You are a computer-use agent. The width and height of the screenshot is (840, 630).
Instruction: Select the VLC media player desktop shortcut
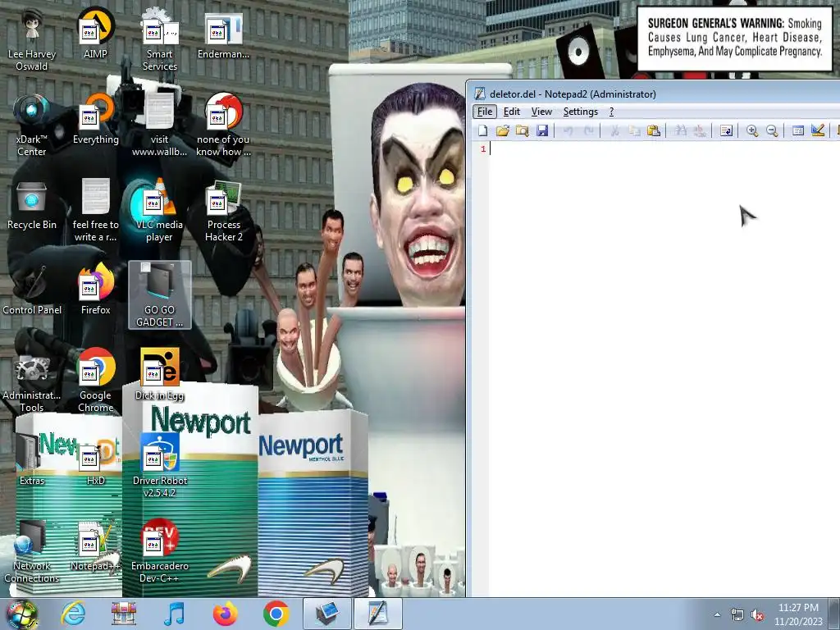[x=160, y=210]
